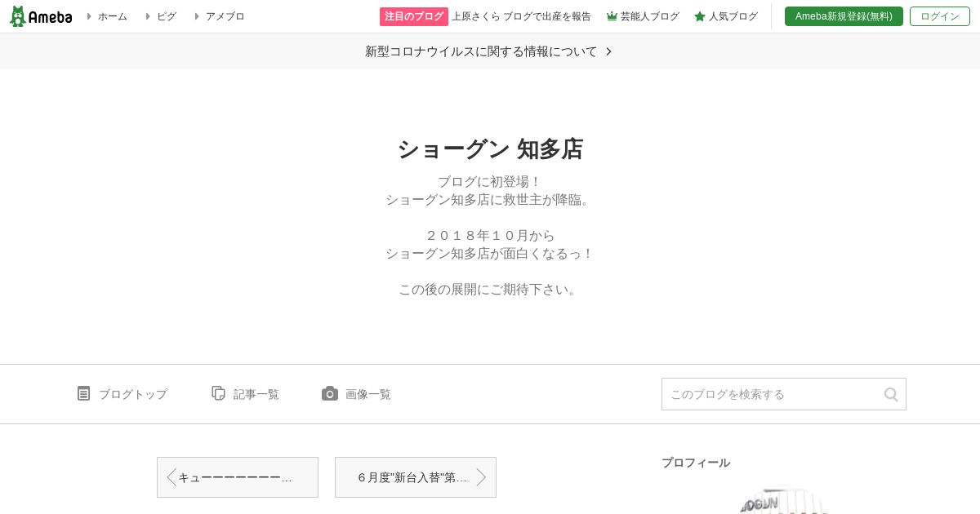Viewport: 980px width, 514px height.
Task: Open the 新型コロナウイルス information chevron
Action: pyautogui.click(x=608, y=51)
